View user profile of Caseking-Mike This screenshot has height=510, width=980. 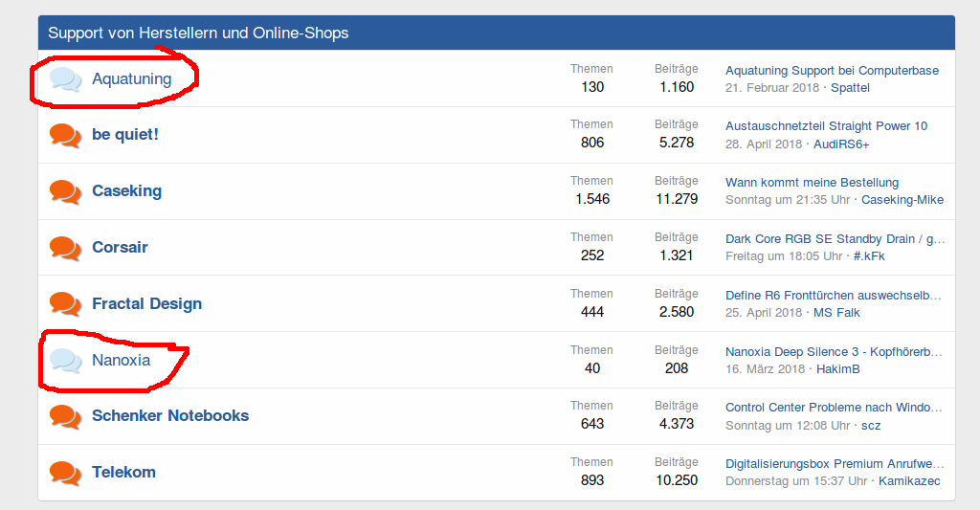[x=902, y=200]
